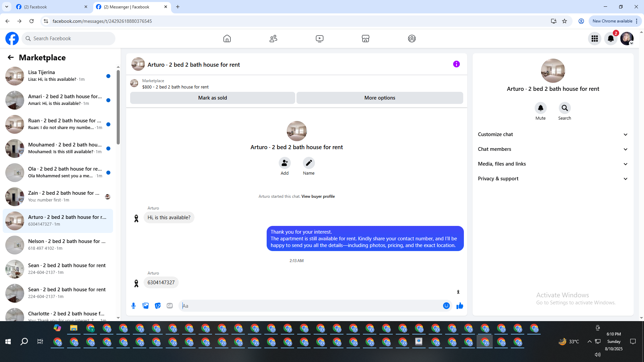This screenshot has height=362, width=644.
Task: Open the View buyer profile link
Action: click(318, 196)
